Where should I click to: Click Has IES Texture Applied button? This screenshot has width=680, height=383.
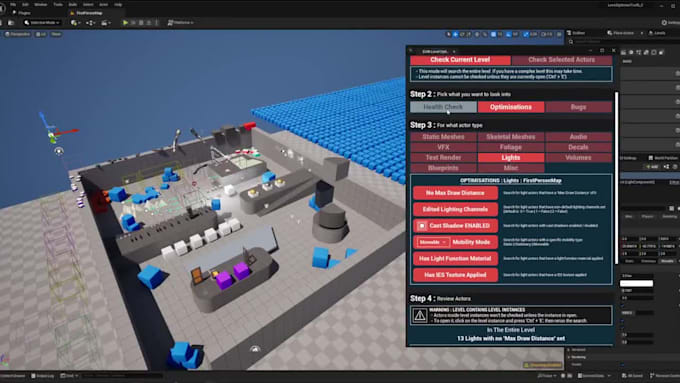click(x=455, y=275)
